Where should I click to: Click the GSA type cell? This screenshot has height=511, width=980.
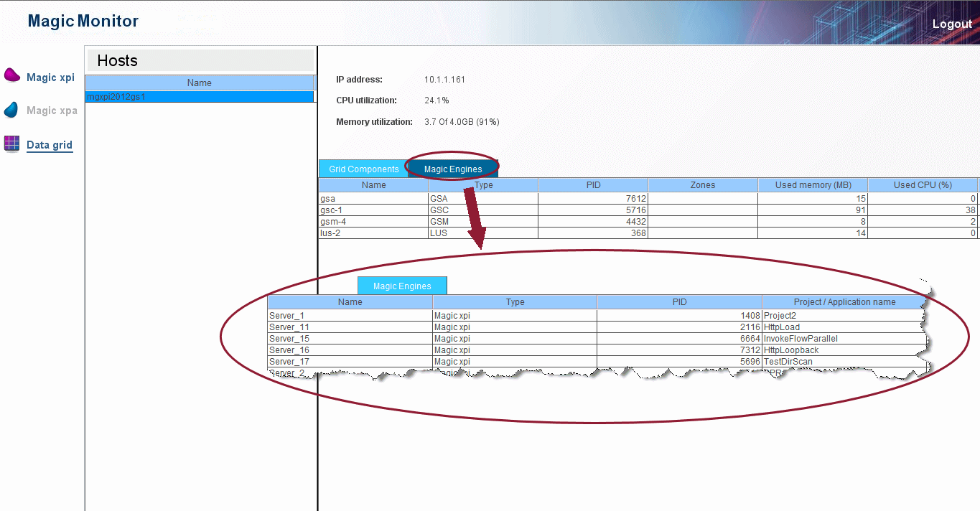483,198
